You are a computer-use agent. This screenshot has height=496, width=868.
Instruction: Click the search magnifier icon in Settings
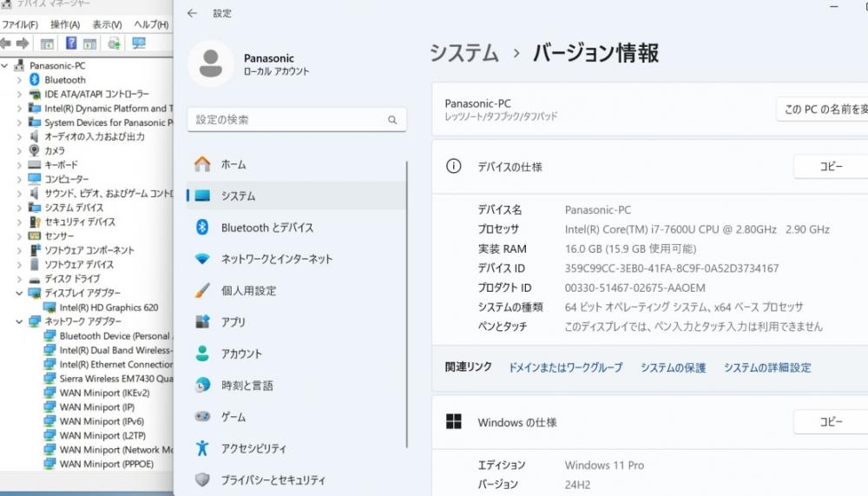pyautogui.click(x=392, y=120)
